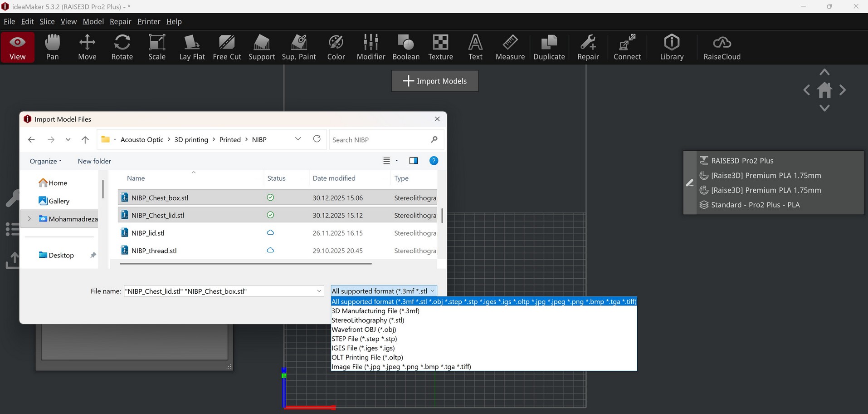
Task: Click the Import Models button
Action: pyautogui.click(x=435, y=81)
